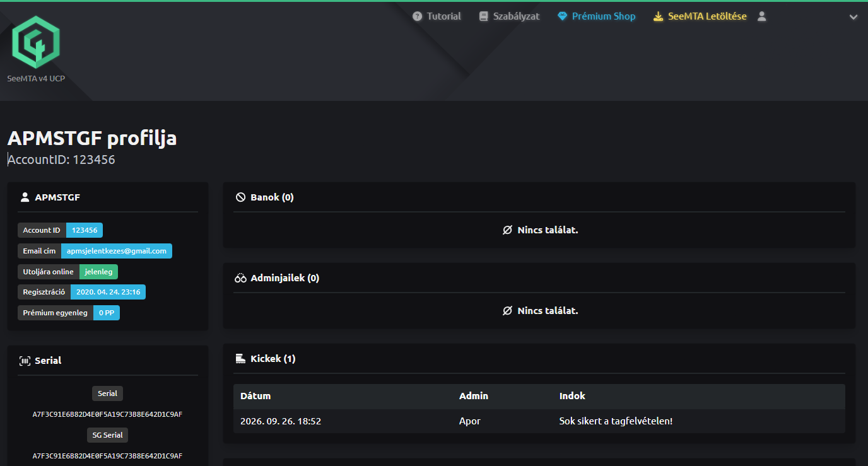
Task: Click the Szabályzat book icon
Action: (x=484, y=16)
